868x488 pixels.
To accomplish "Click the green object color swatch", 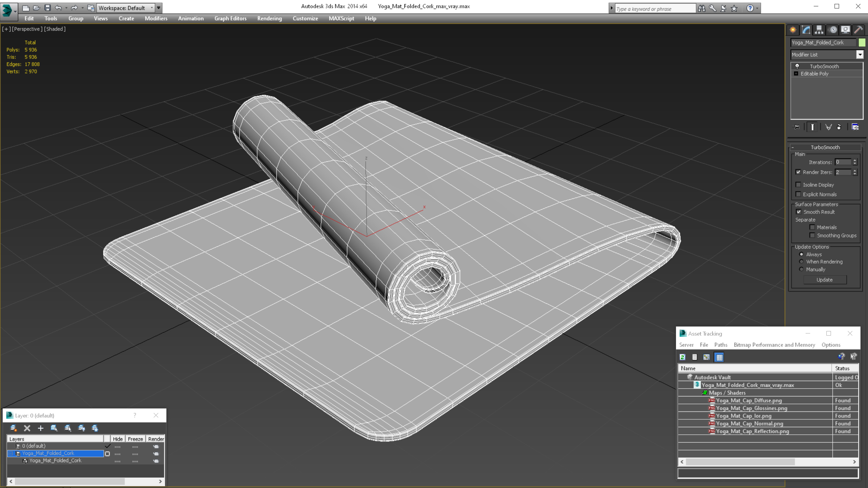I will tap(862, 42).
